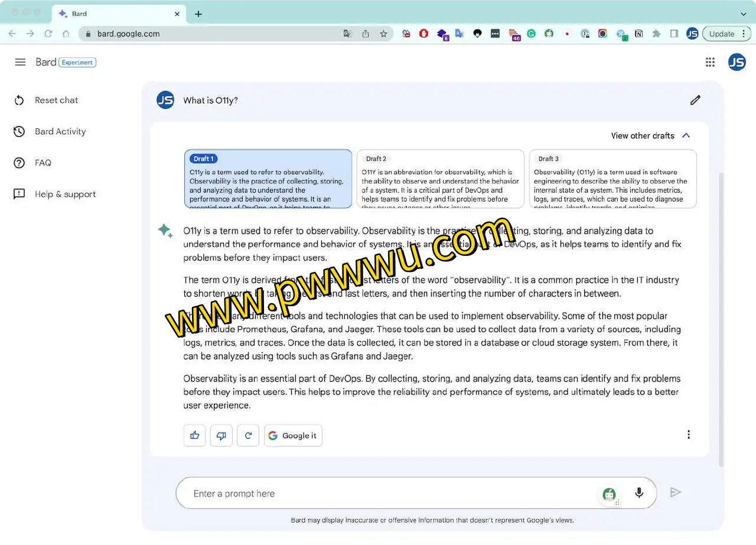The width and height of the screenshot is (756, 545).
Task: Click the microphone voice input icon
Action: coord(638,493)
